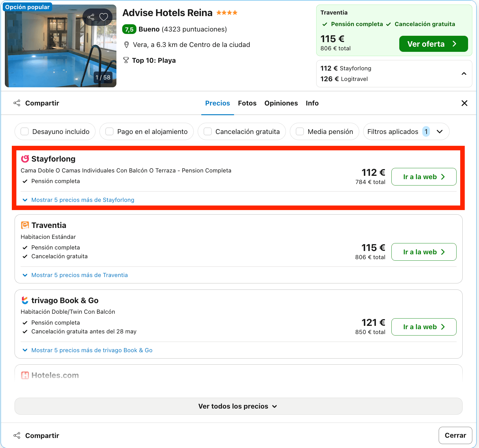
Task: Collapse the Stayforlong and Logitravel price list chevron
Action: coord(464,74)
